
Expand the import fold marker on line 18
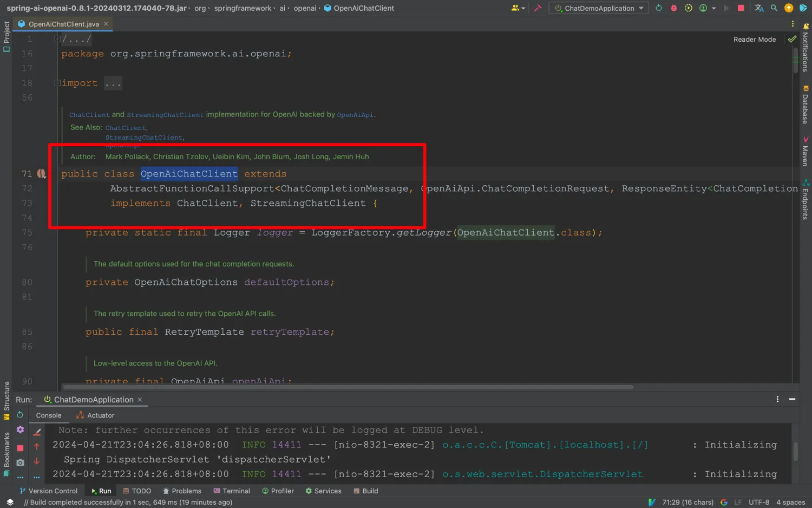pyautogui.click(x=57, y=83)
